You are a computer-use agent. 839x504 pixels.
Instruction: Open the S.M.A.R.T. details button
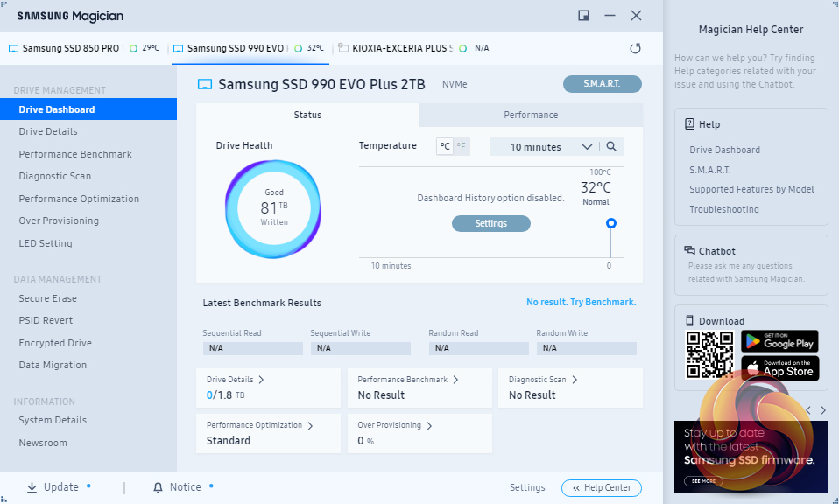click(x=602, y=84)
